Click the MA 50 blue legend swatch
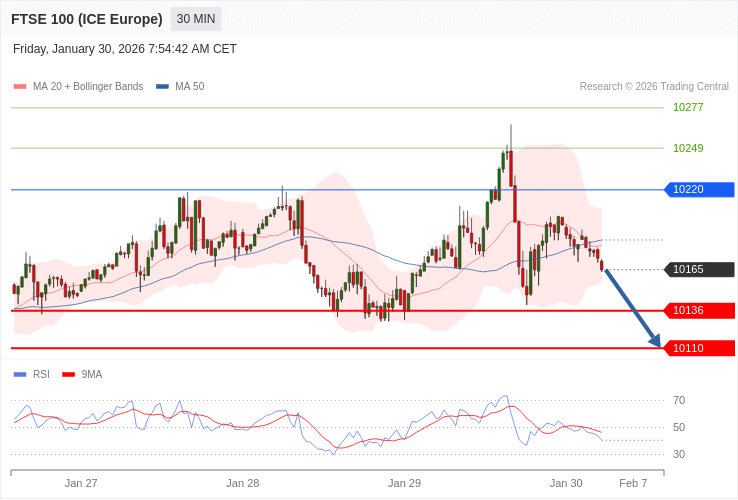The image size is (738, 500). coord(162,87)
